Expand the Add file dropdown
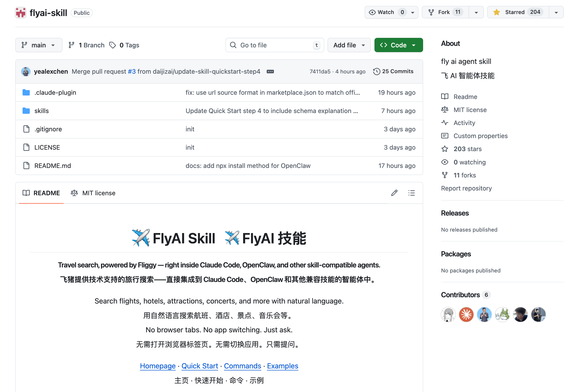The width and height of the screenshot is (582, 392). tap(349, 45)
